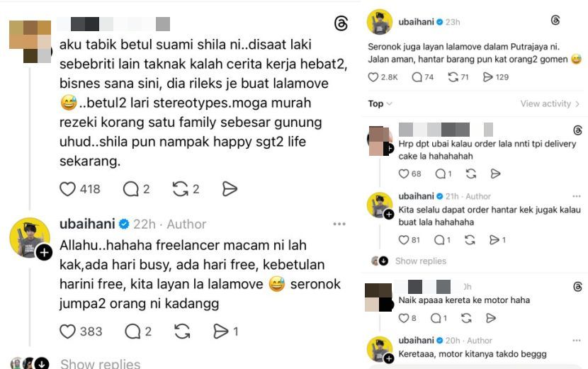The height and width of the screenshot is (369, 588).
Task: Follow ubaihani via plus badge on large avatar
Action: pyautogui.click(x=44, y=253)
